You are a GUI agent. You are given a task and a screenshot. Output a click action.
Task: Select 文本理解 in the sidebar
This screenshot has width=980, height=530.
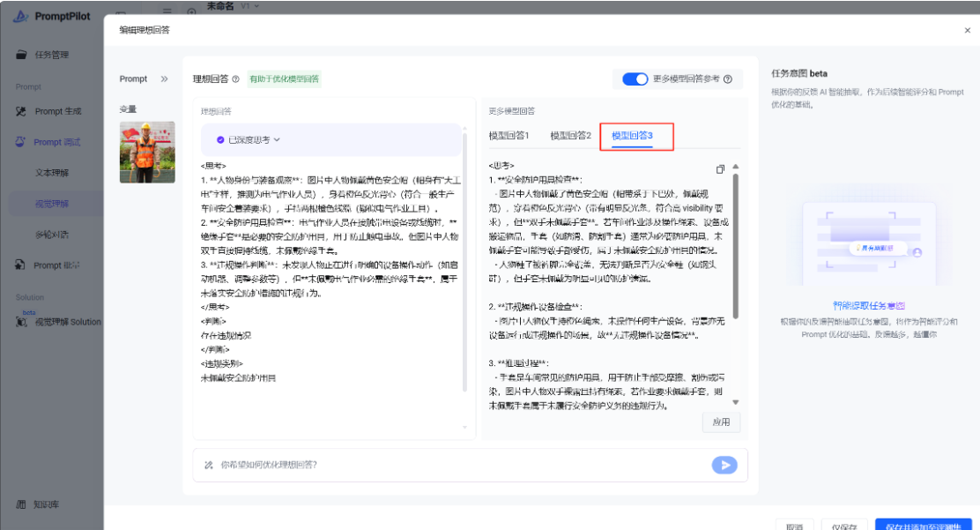click(52, 173)
